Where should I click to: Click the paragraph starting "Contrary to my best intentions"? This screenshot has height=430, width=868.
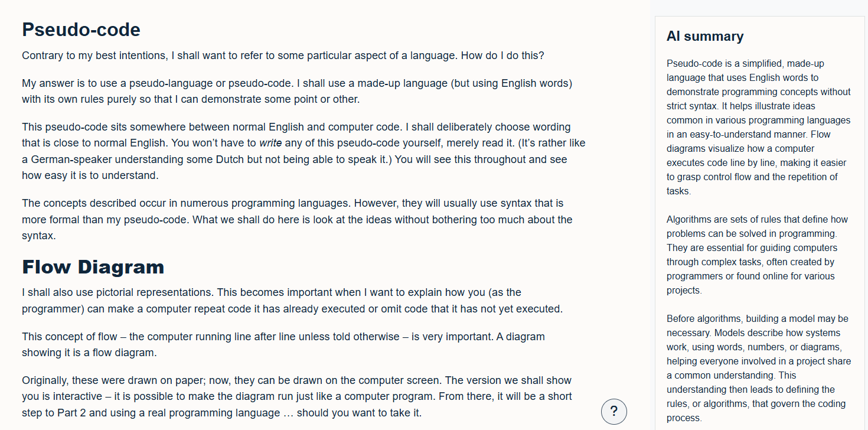283,56
